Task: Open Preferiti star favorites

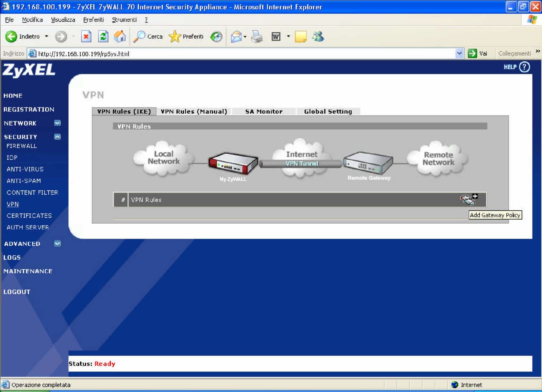Action: tap(175, 37)
